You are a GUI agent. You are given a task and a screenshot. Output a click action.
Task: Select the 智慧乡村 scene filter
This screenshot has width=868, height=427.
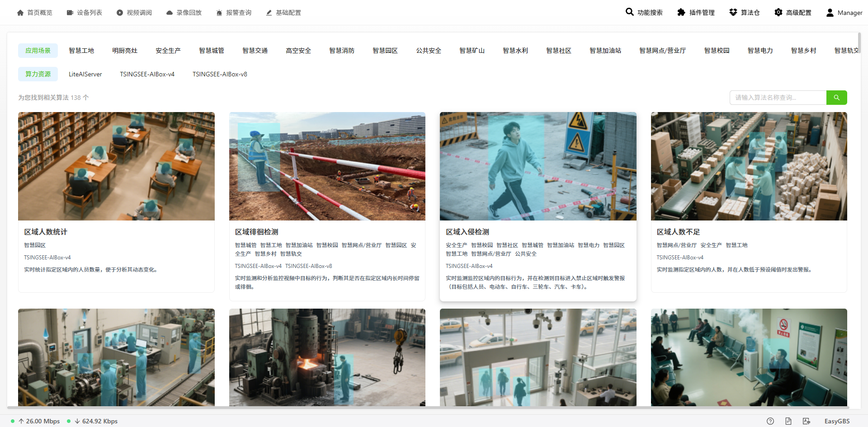804,51
